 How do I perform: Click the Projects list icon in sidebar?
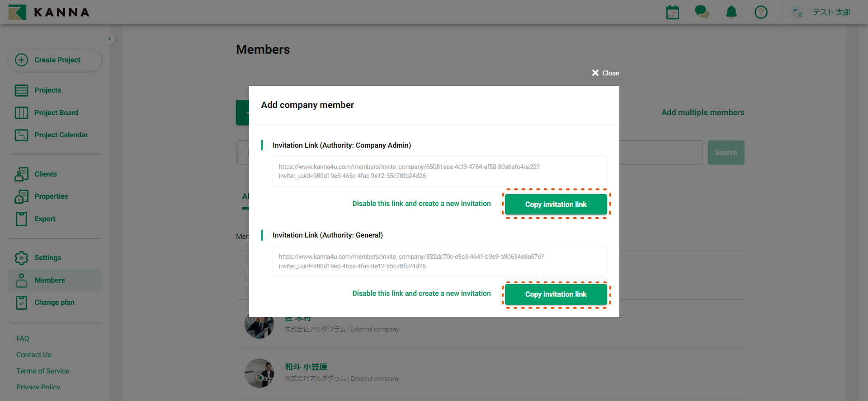click(x=21, y=90)
